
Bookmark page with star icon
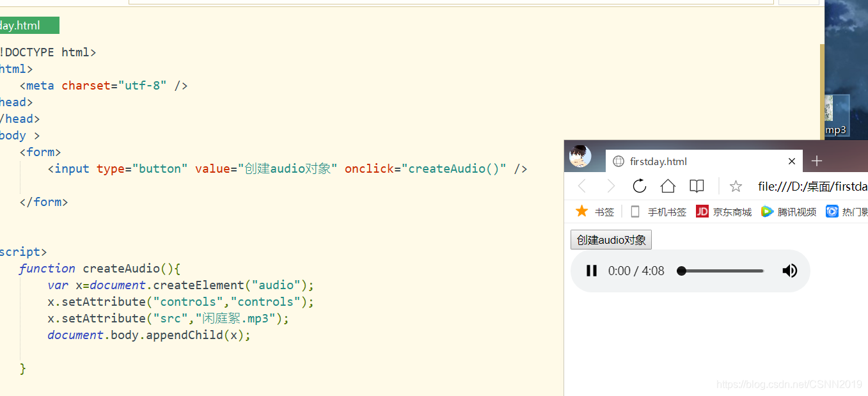(x=736, y=186)
